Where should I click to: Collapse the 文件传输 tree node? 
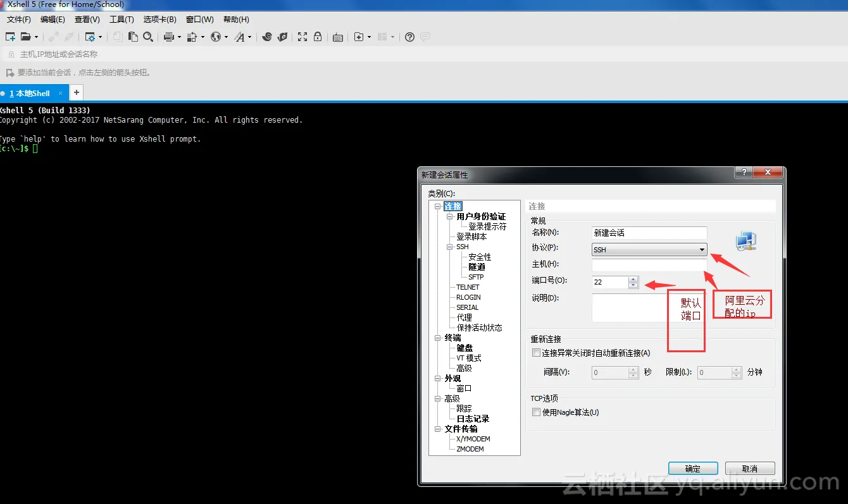(438, 429)
